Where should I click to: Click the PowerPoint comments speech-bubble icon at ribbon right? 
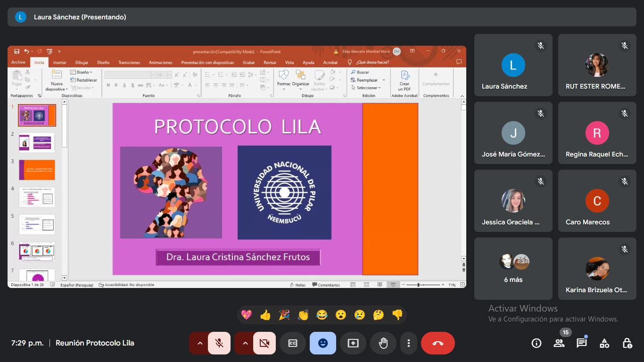pos(459,62)
